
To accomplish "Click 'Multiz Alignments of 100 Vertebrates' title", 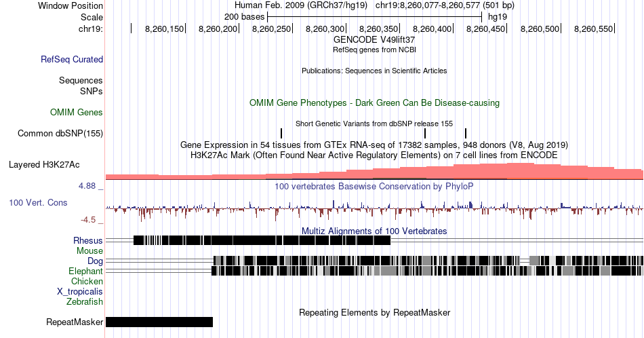I will 374,231.
